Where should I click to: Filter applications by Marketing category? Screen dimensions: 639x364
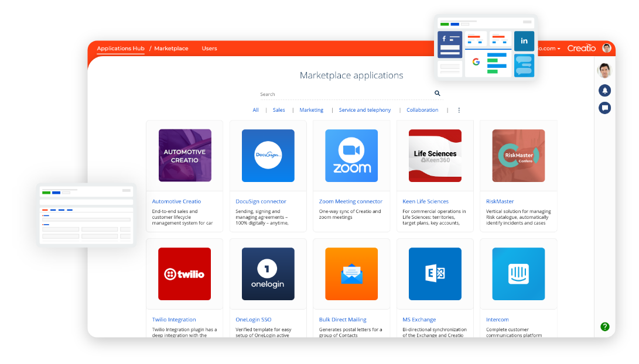click(312, 110)
